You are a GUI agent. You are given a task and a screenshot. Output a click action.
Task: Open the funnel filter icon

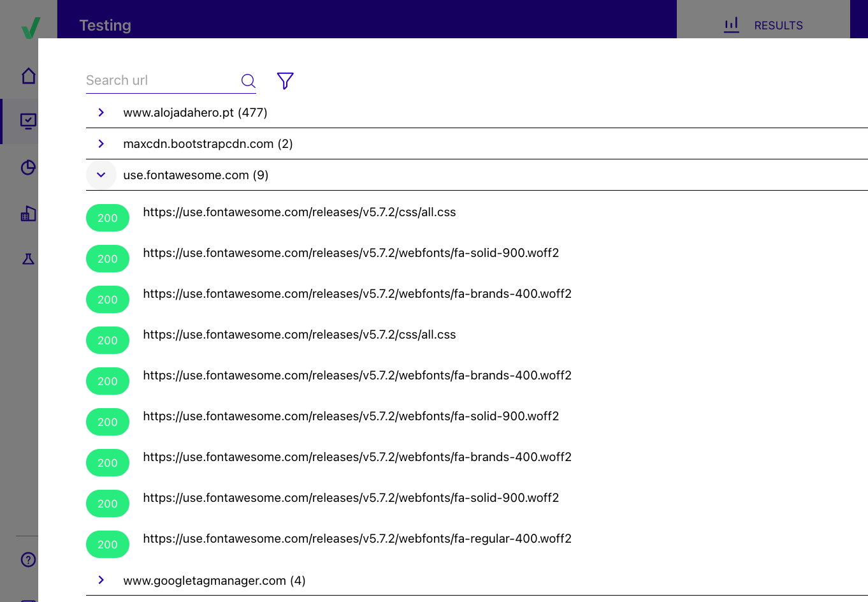coord(285,80)
